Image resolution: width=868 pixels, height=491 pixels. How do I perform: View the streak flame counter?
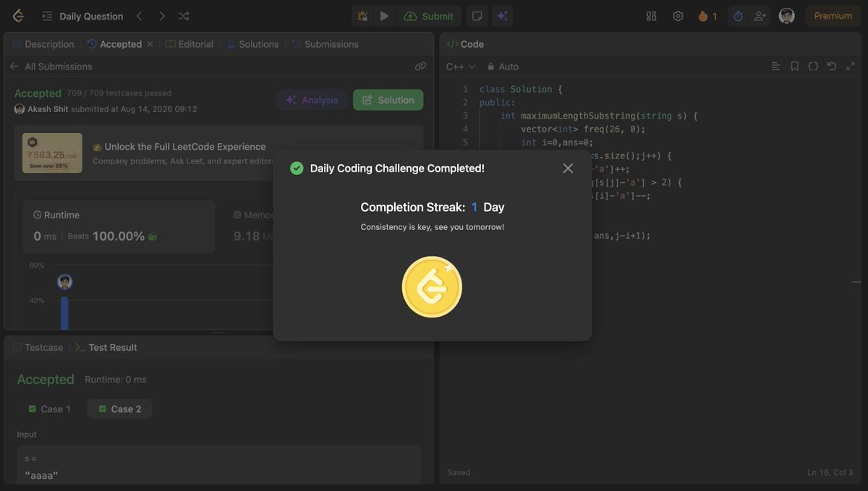(x=707, y=16)
